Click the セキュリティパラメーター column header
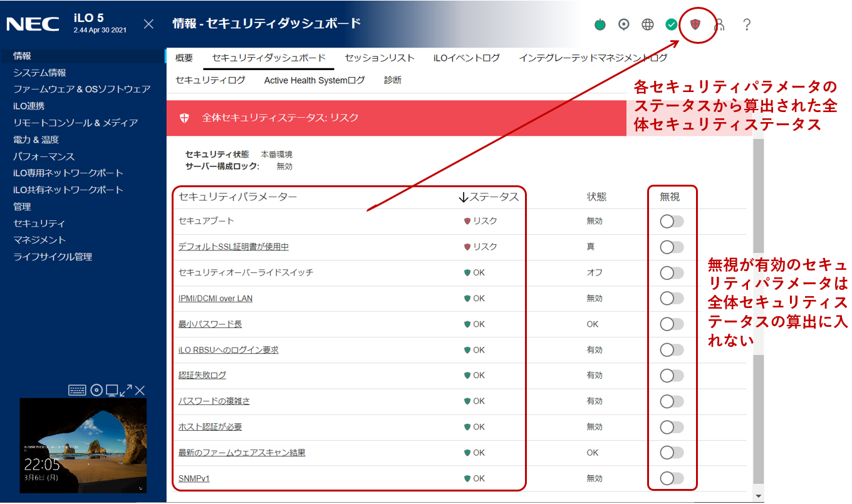The image size is (852, 504). click(x=238, y=197)
